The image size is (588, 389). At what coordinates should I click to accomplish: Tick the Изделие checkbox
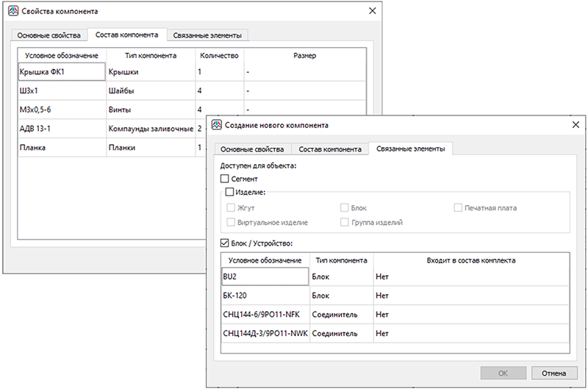click(229, 192)
